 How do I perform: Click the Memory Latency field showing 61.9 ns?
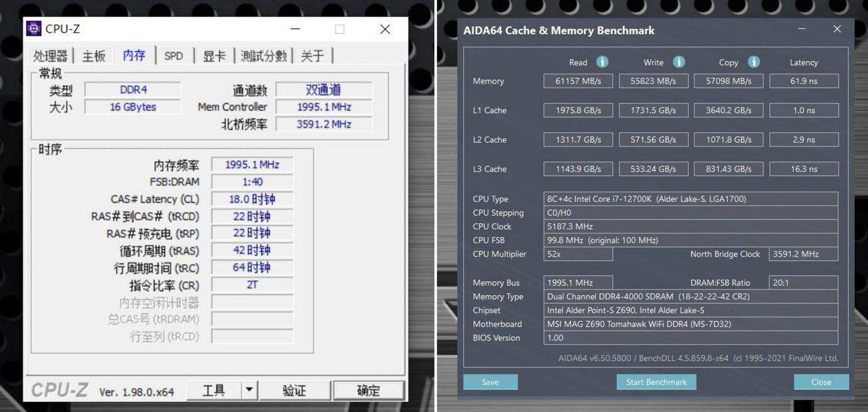pos(804,81)
